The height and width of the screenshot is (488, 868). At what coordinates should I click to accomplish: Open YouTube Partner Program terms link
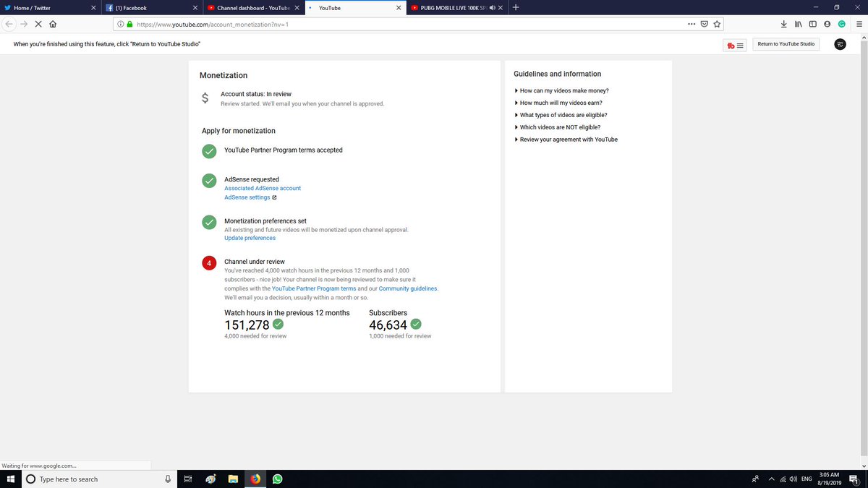pyautogui.click(x=314, y=288)
